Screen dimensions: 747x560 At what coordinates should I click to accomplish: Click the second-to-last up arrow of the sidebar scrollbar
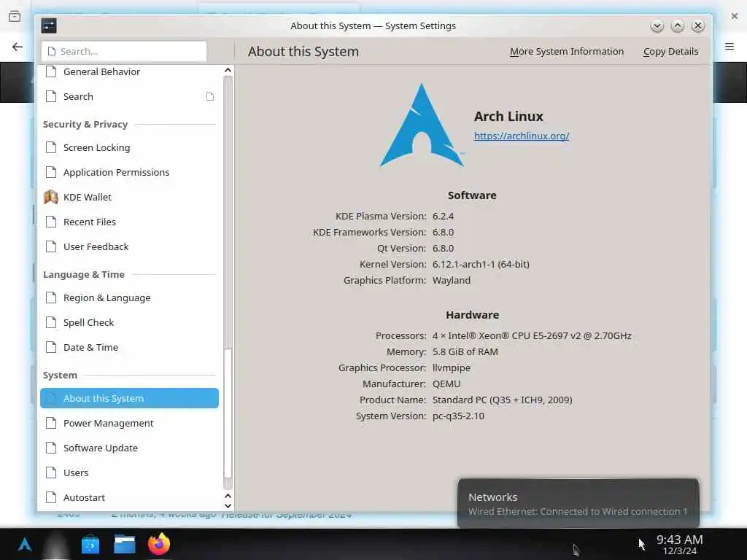pos(228,496)
